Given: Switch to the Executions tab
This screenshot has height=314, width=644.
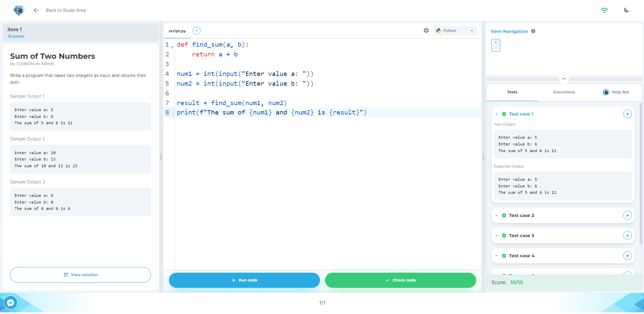Looking at the screenshot, I should click(x=564, y=92).
